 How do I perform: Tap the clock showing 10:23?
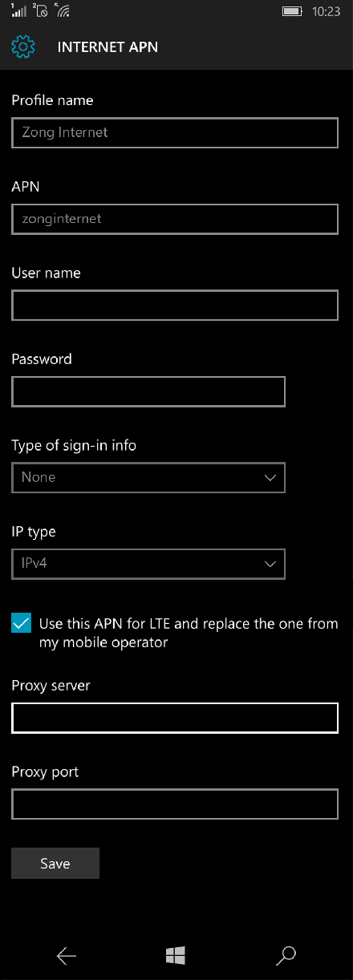coord(325,12)
